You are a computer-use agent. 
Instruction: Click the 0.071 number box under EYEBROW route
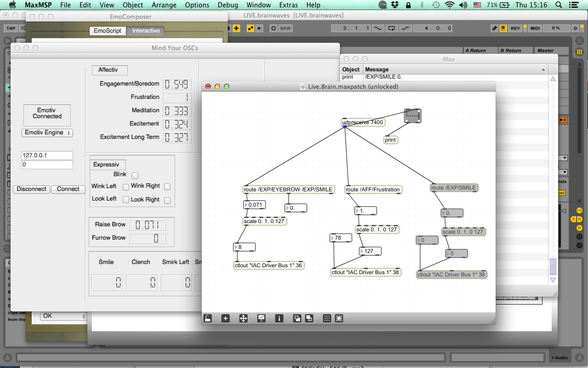(x=255, y=205)
